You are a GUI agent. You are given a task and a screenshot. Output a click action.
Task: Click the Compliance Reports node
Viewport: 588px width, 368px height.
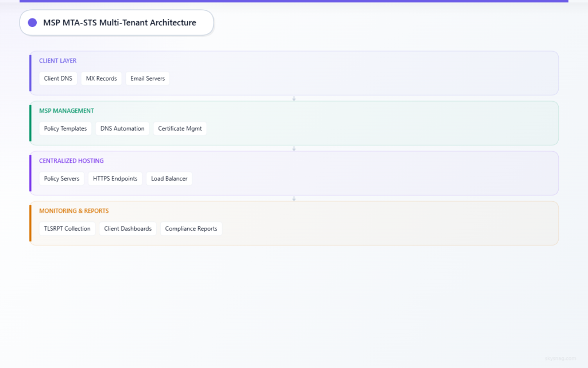(x=191, y=228)
